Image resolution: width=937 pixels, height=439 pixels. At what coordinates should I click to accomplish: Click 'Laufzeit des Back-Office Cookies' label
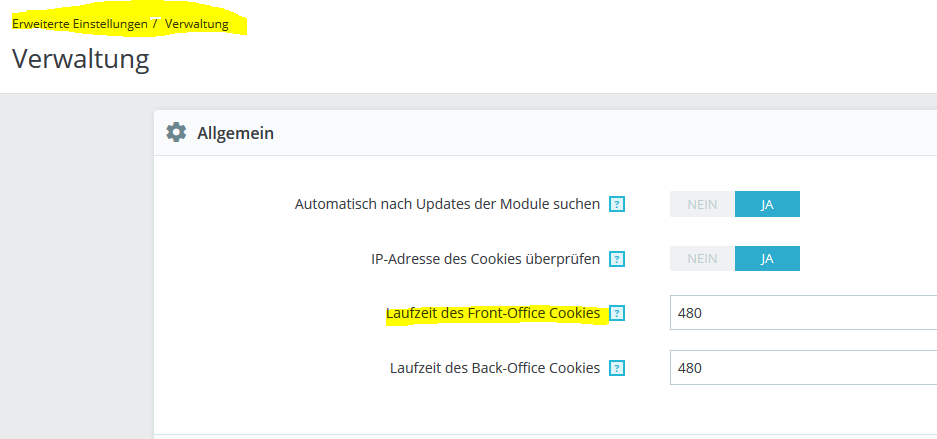494,368
